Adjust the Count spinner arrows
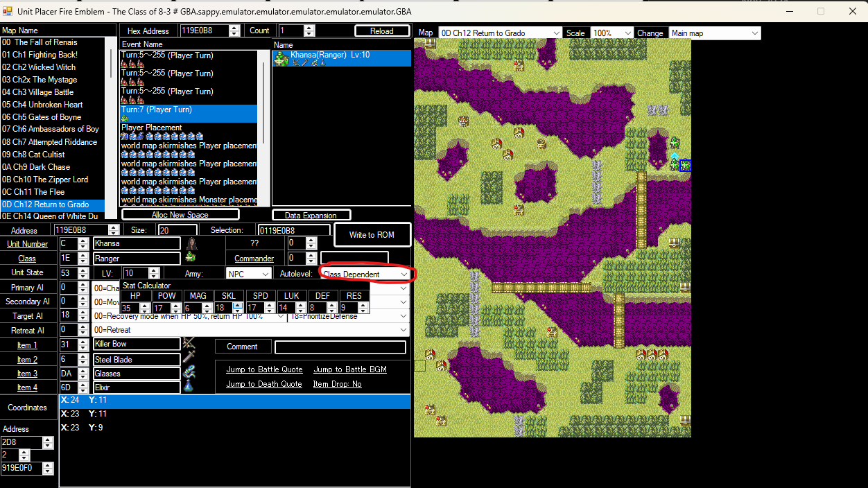Viewport: 868px width, 488px height. pyautogui.click(x=309, y=31)
